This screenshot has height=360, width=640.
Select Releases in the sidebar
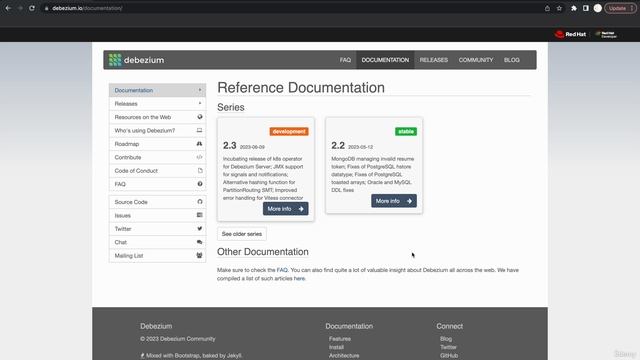(x=157, y=104)
